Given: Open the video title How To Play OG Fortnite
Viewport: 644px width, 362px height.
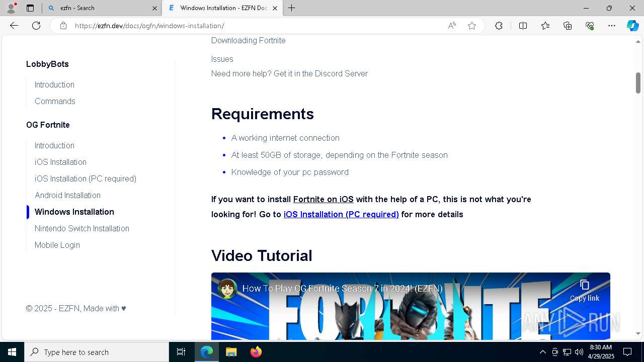Looking at the screenshot, I should pyautogui.click(x=342, y=289).
